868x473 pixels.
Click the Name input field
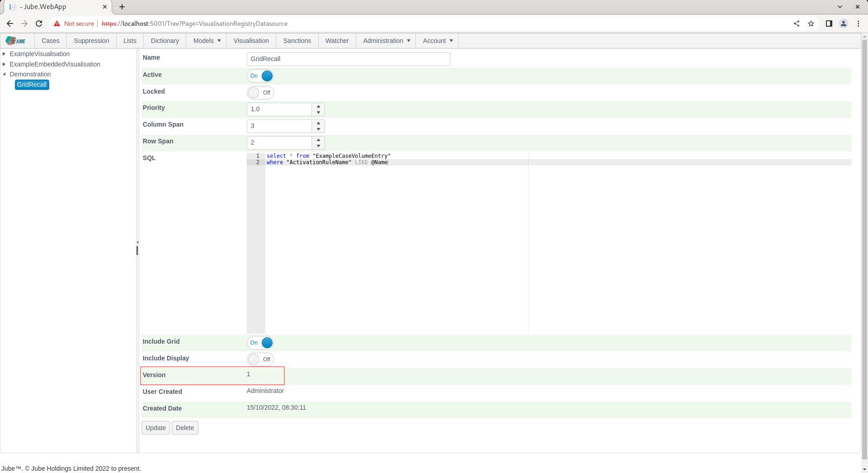pos(348,59)
